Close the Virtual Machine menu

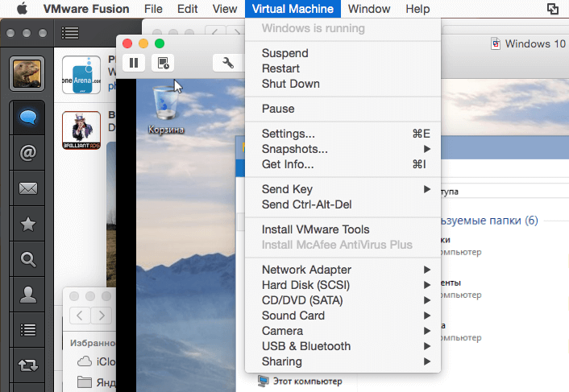tap(293, 9)
